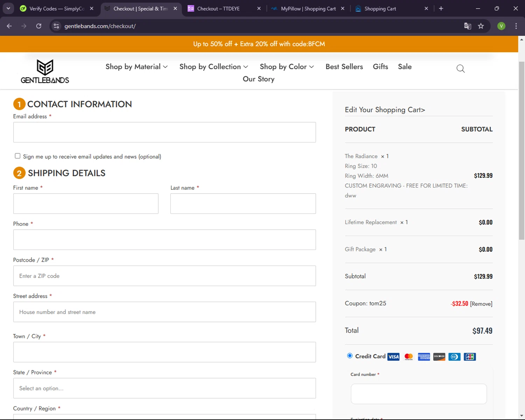Click the Discover card icon

click(x=439, y=357)
